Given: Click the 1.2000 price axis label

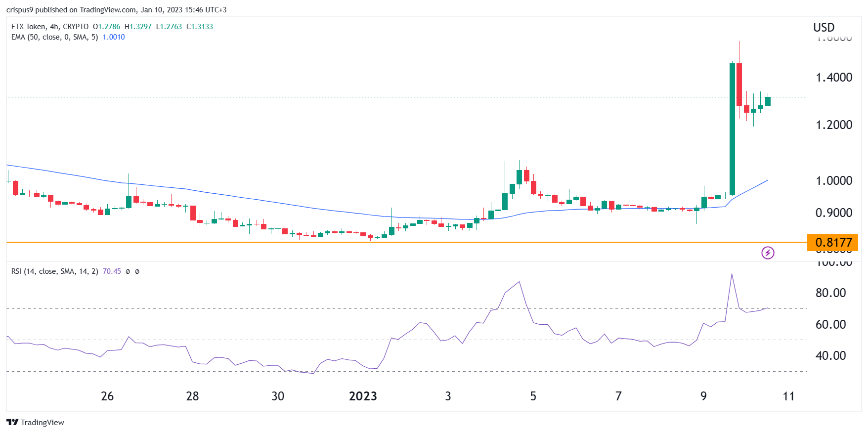Looking at the screenshot, I should pyautogui.click(x=834, y=125).
